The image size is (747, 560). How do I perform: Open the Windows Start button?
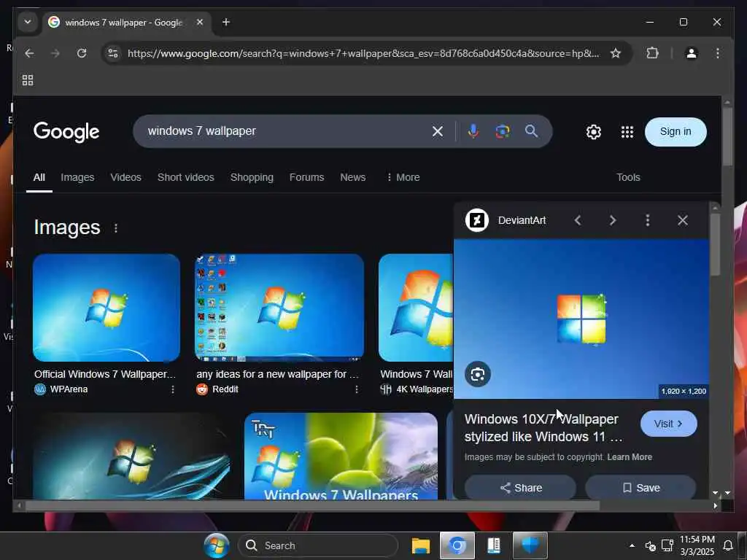coord(216,545)
